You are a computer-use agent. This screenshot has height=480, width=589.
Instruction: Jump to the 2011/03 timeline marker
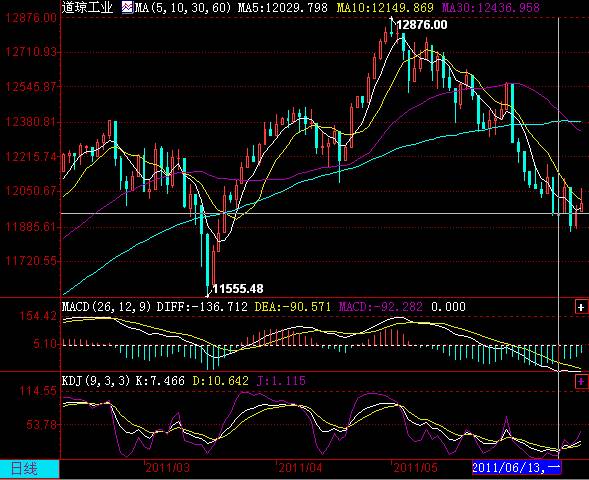coord(168,468)
